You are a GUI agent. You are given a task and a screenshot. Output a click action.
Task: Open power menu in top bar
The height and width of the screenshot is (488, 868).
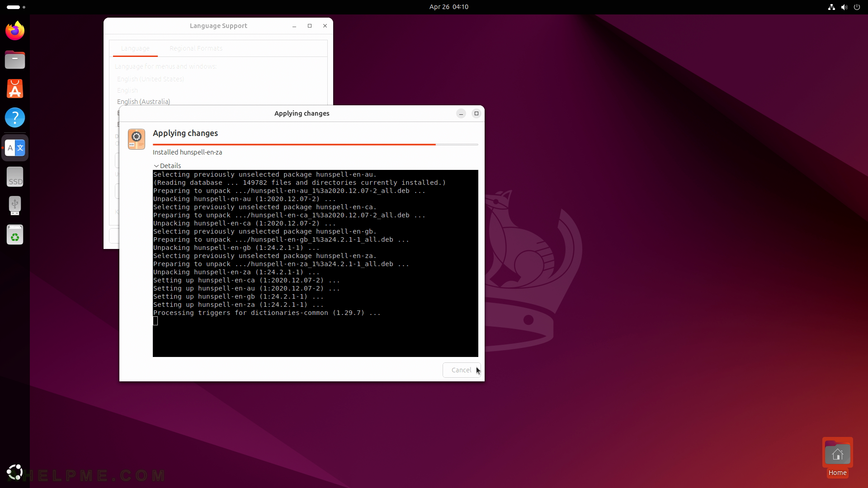coord(857,7)
